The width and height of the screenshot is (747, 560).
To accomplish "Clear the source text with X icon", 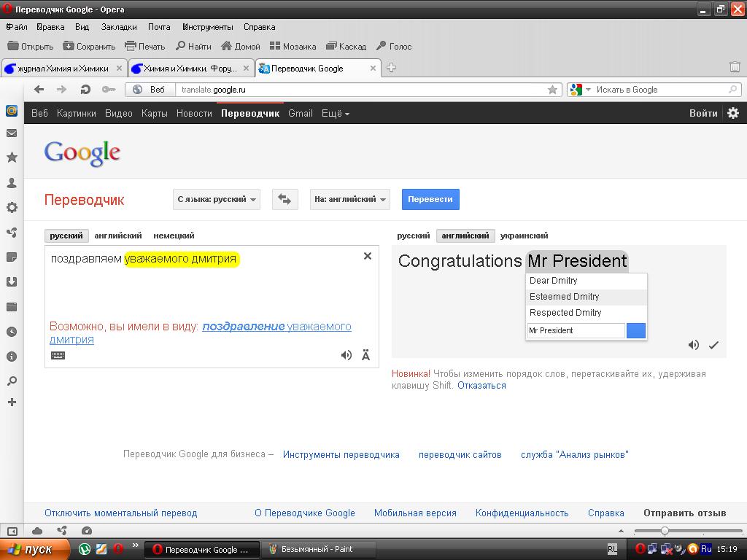I will click(368, 256).
